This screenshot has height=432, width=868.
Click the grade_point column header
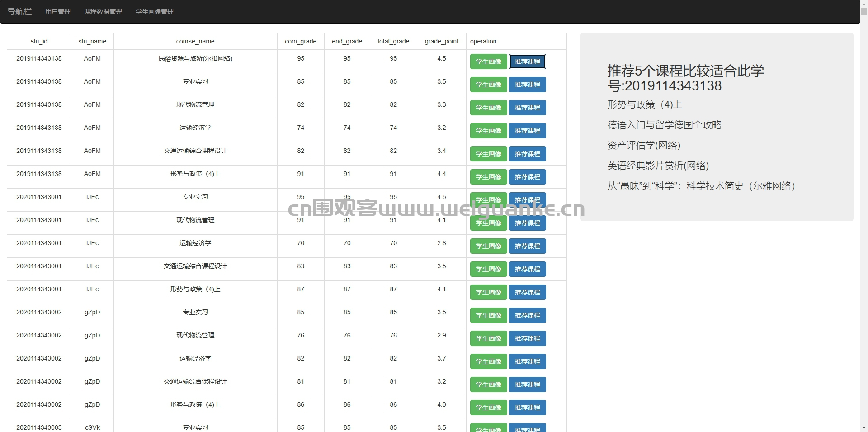tap(442, 41)
